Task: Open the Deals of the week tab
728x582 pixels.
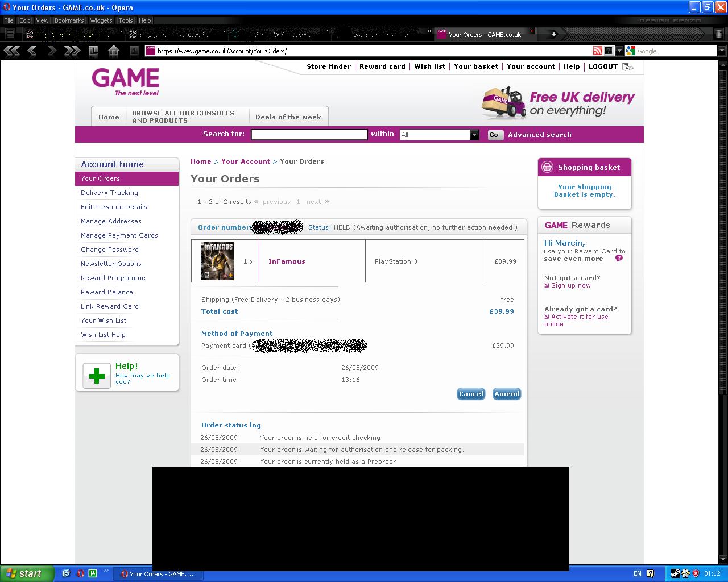Action: click(x=288, y=117)
